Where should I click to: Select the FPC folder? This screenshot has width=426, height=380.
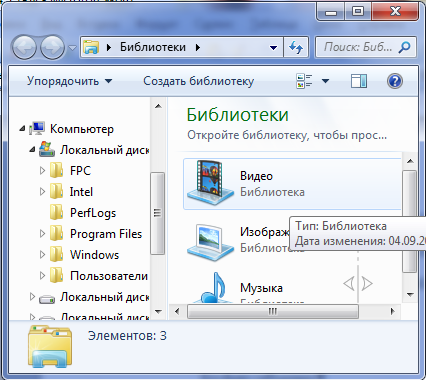pos(80,171)
